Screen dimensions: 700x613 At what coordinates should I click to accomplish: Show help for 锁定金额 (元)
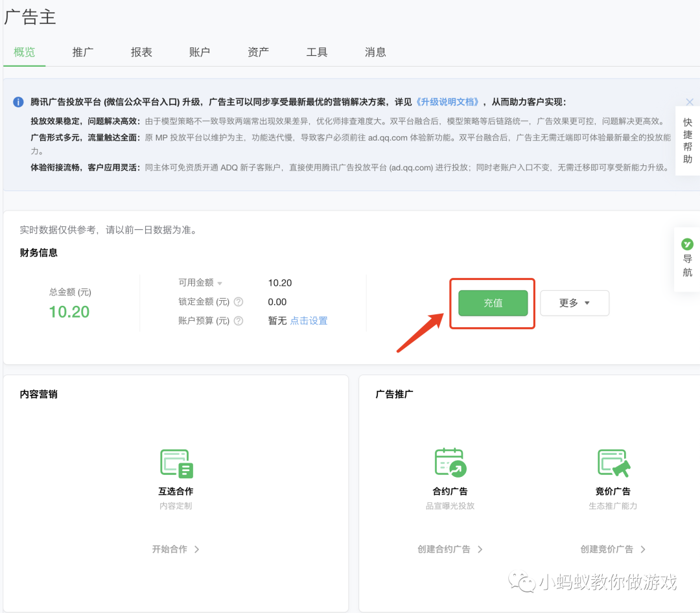point(239,302)
